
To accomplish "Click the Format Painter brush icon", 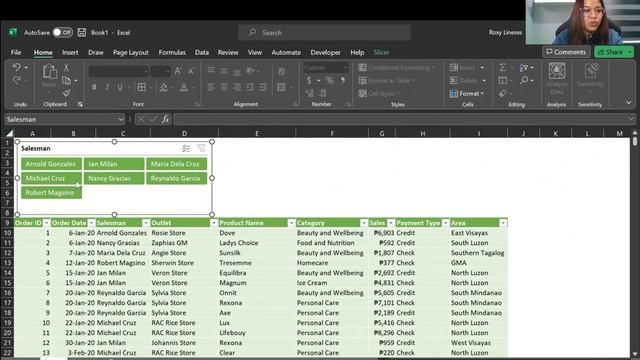I will tap(66, 93).
